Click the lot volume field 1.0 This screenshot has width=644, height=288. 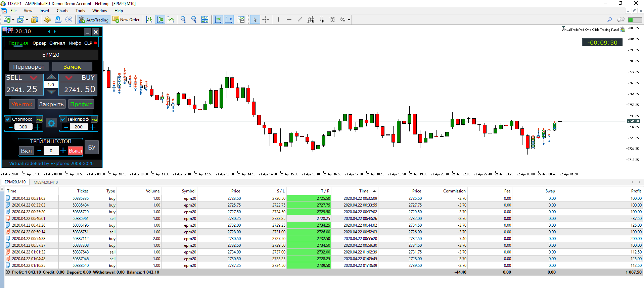pos(51,84)
